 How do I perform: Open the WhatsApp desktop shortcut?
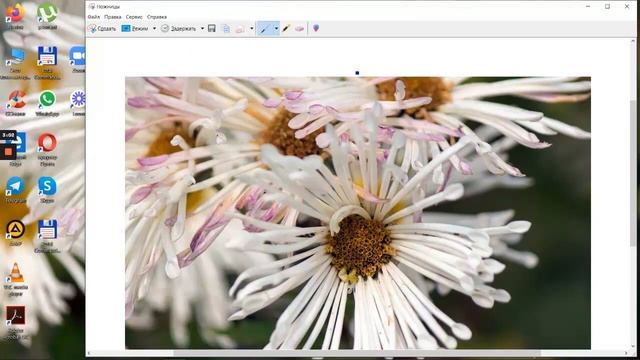[x=47, y=103]
